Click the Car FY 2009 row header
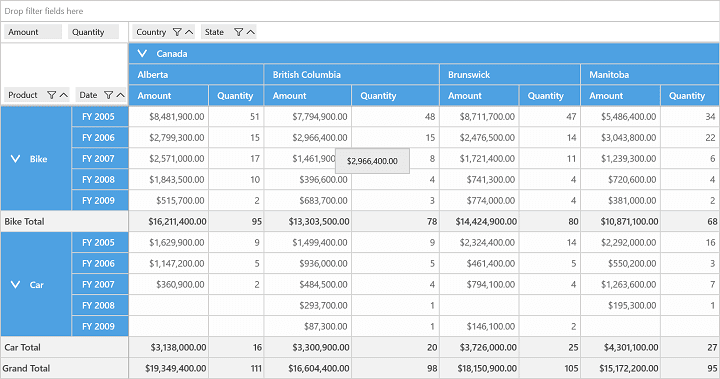This screenshot has width=720, height=379. tap(100, 327)
